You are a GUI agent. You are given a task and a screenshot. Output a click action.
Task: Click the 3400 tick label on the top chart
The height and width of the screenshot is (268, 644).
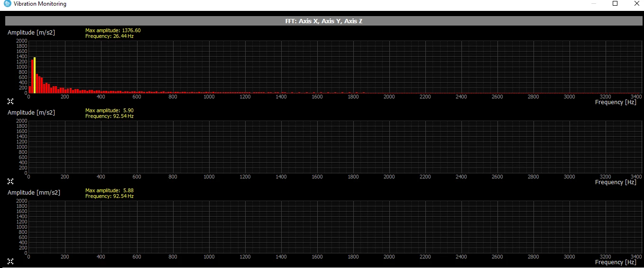[636, 97]
